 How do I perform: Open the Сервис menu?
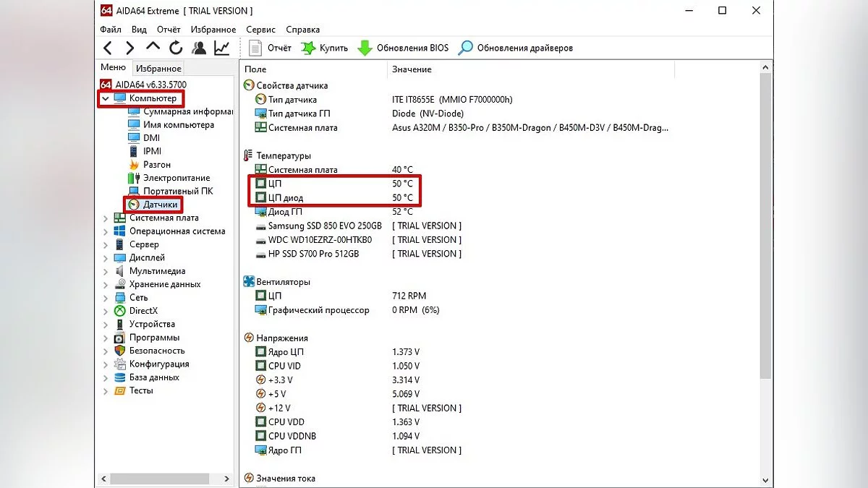point(260,30)
